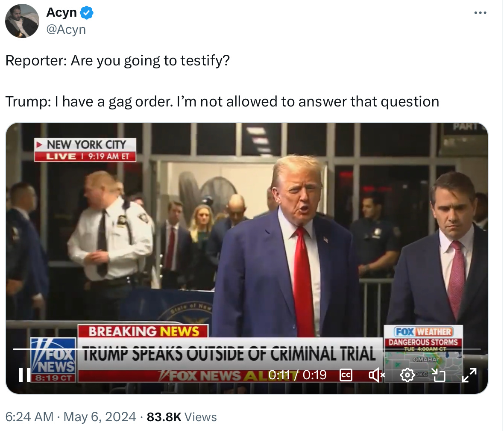Screen dimensions: 504x431
Task: Open the tweet's three-dot more menu
Action: click(480, 13)
